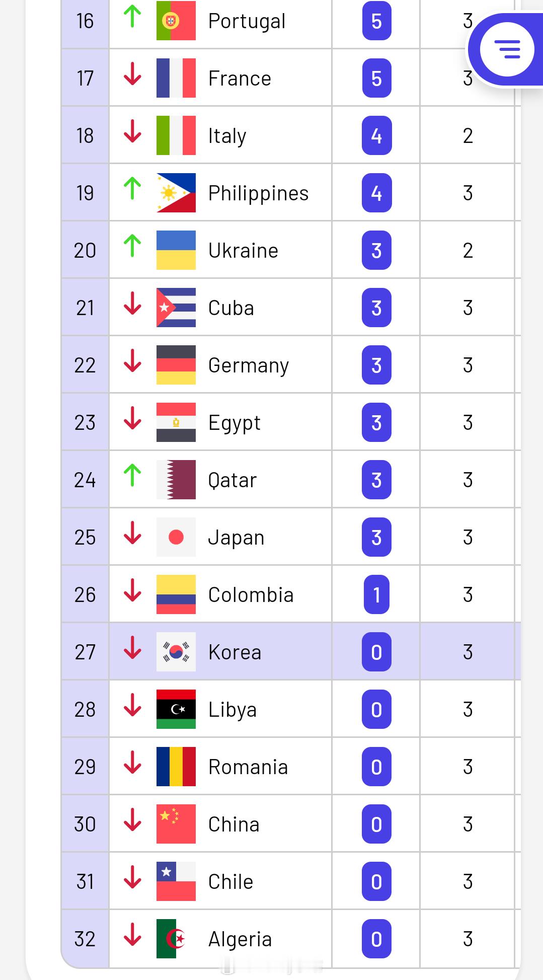Select the Algeria flag icon
The height and width of the screenshot is (980, 543).
(176, 939)
